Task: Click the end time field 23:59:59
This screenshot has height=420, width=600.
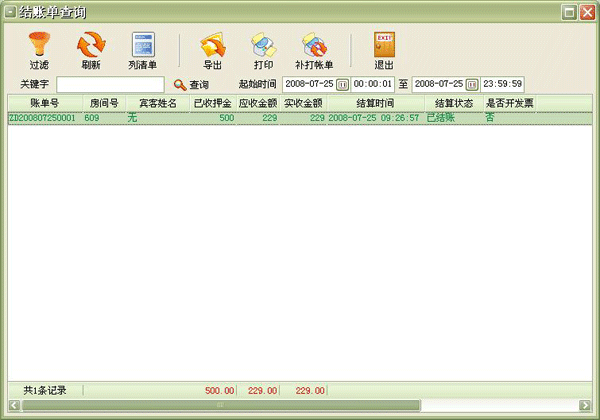Action: 502,85
